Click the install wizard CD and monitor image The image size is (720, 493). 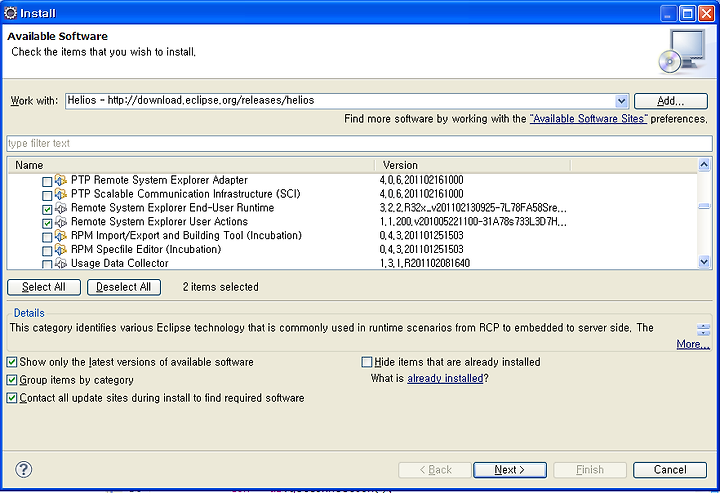point(681,51)
